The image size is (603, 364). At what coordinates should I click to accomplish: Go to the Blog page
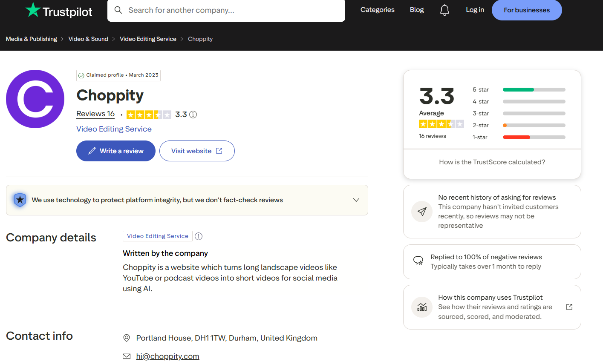pos(417,10)
